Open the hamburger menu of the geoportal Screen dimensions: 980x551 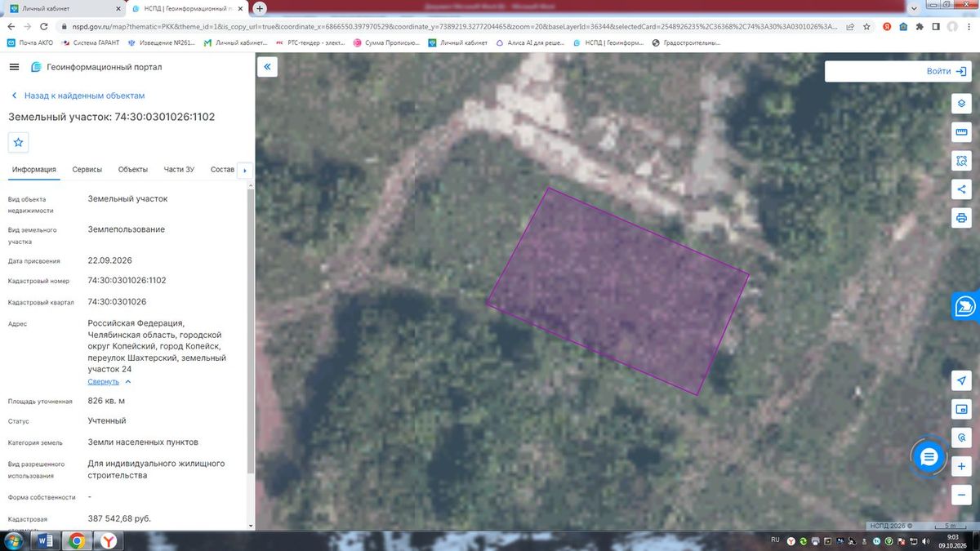14,67
